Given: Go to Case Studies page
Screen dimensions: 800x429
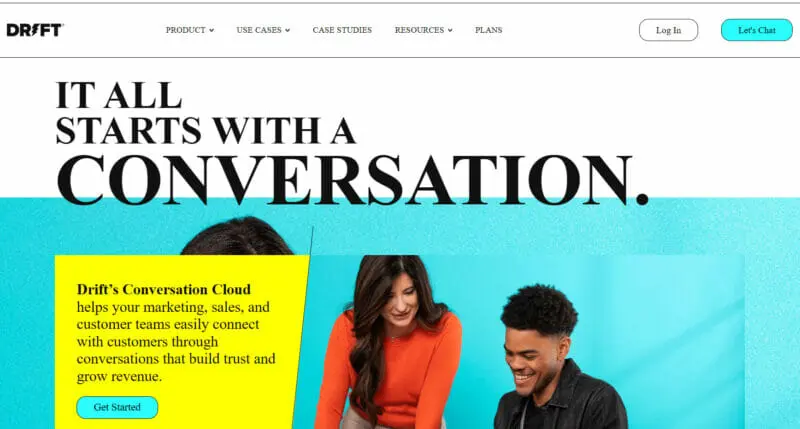Looking at the screenshot, I should click(x=342, y=30).
